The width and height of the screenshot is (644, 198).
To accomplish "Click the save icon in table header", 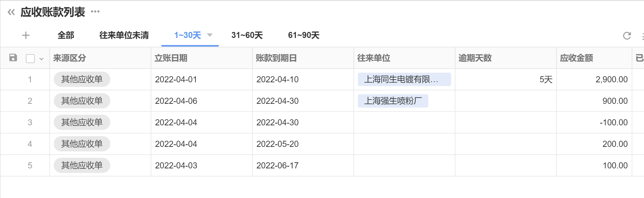I will click(x=13, y=58).
